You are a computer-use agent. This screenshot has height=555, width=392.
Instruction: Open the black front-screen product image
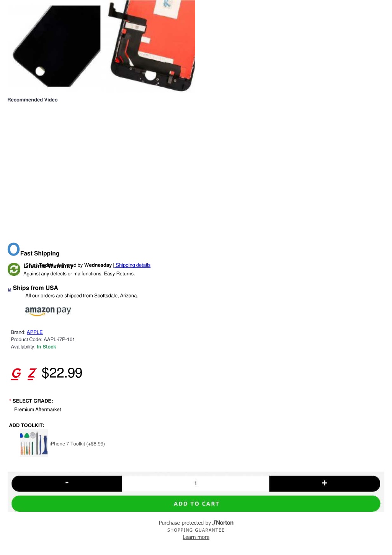point(56,46)
